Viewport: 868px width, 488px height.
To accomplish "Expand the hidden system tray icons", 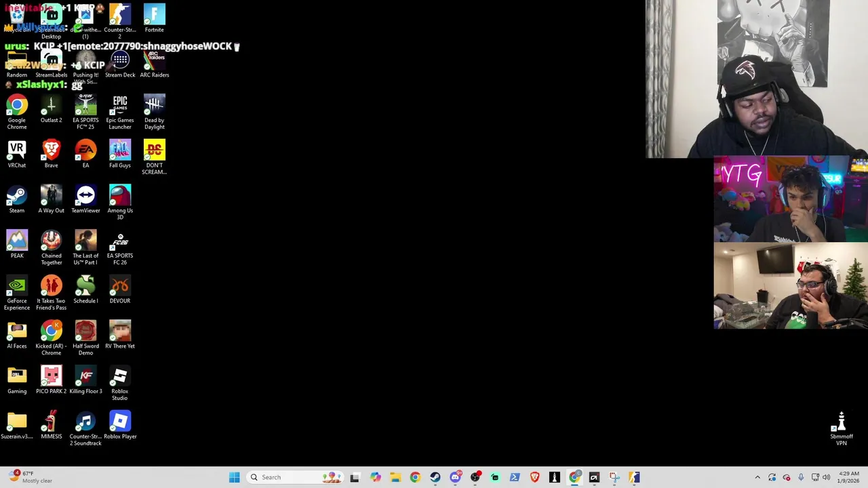I will [x=757, y=477].
